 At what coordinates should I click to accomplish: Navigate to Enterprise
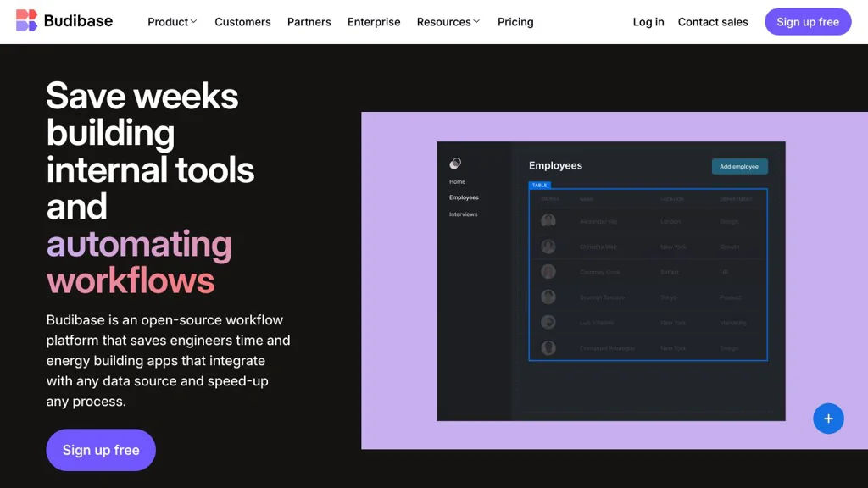(x=374, y=22)
